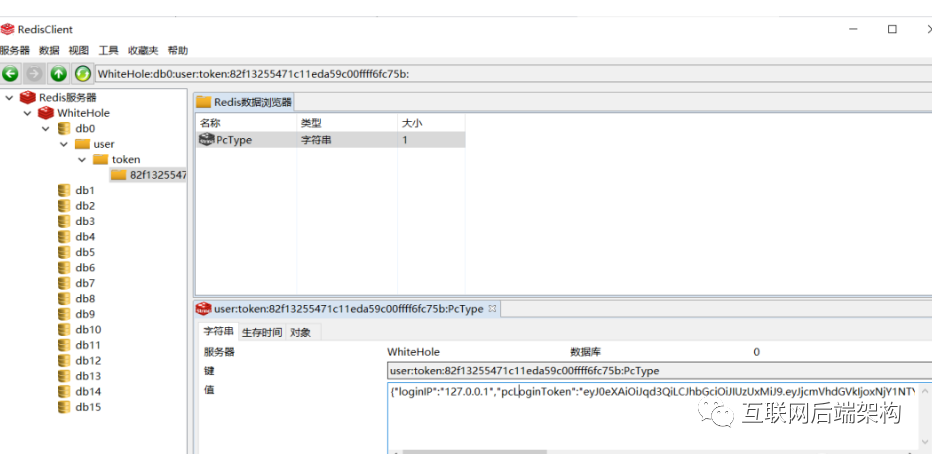
Task: Click the WhiteHole server value text
Action: tap(413, 352)
